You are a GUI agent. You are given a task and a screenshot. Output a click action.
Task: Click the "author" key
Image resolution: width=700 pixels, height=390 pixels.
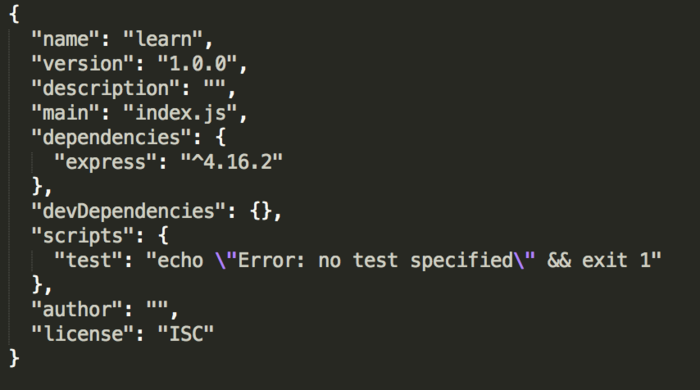77,309
